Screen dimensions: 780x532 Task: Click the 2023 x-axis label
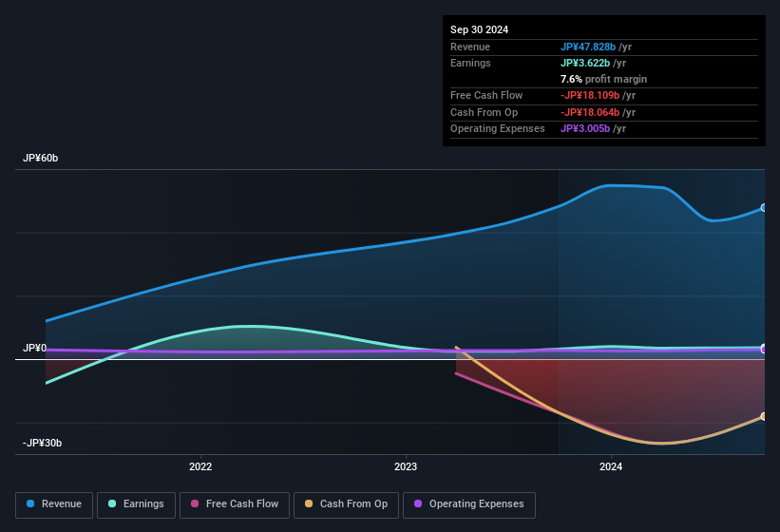point(406,466)
